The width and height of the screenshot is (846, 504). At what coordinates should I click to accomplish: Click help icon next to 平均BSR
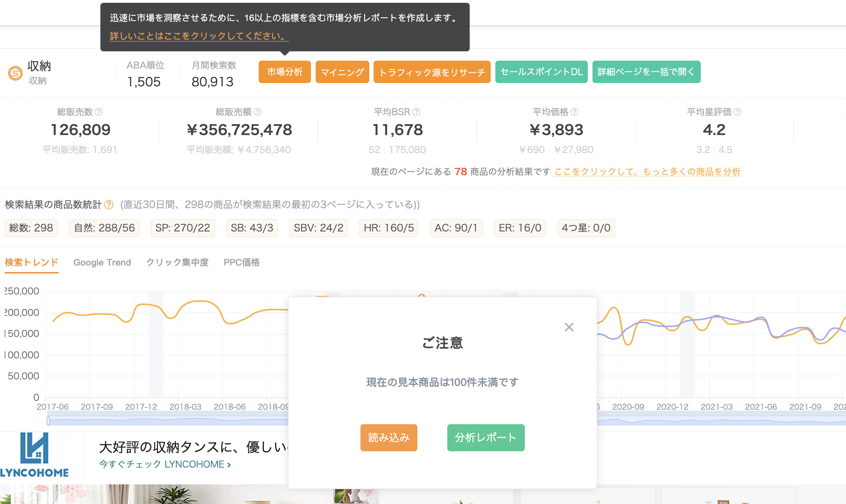(417, 112)
